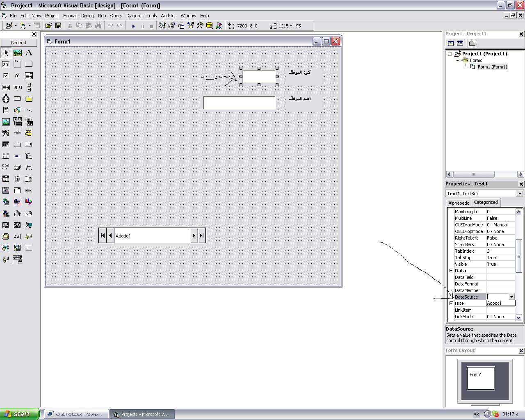Click the Start run toolbar button
The image size is (525, 420).
point(133,26)
